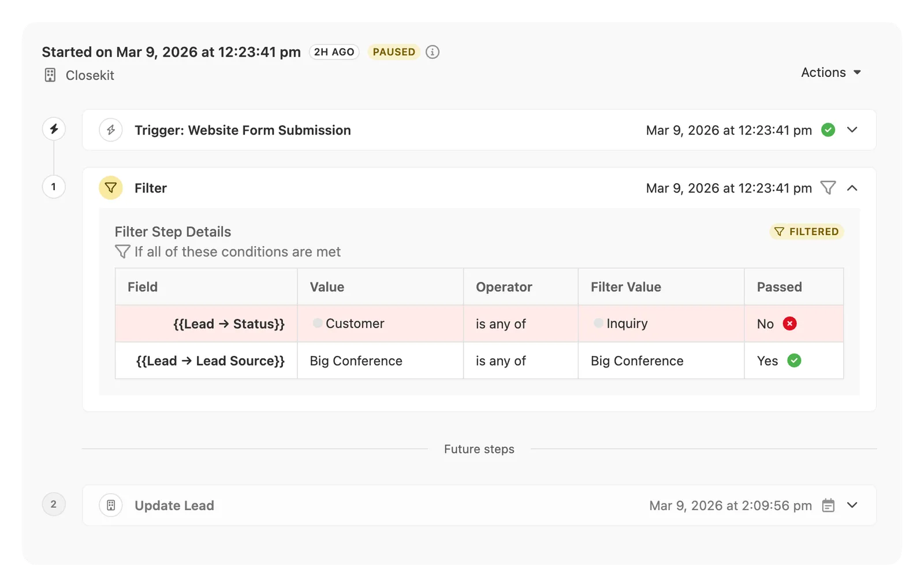Open the Closekit organization link
Screen dimensions: 924x587
[90, 75]
